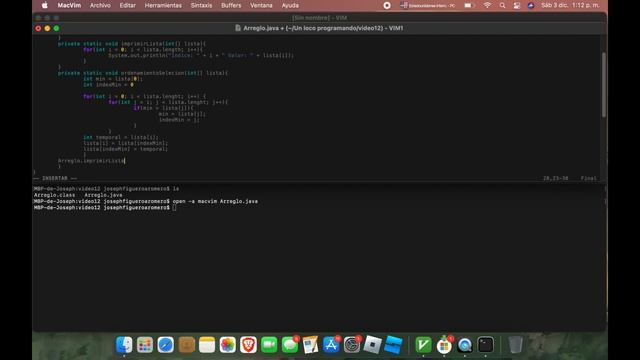Open Launchpad from the dock
This screenshot has width=640, height=360.
click(x=145, y=345)
